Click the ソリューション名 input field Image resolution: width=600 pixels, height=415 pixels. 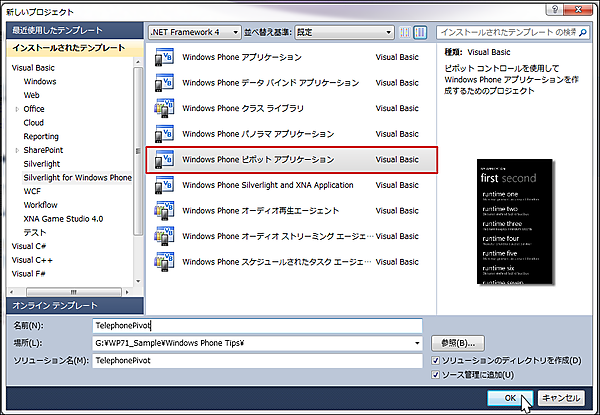[257, 361]
